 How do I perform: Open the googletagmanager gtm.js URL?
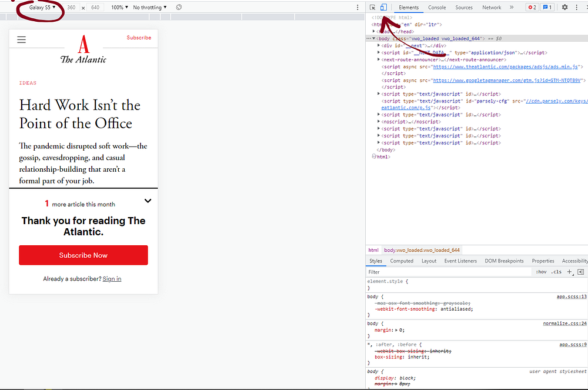click(x=507, y=81)
